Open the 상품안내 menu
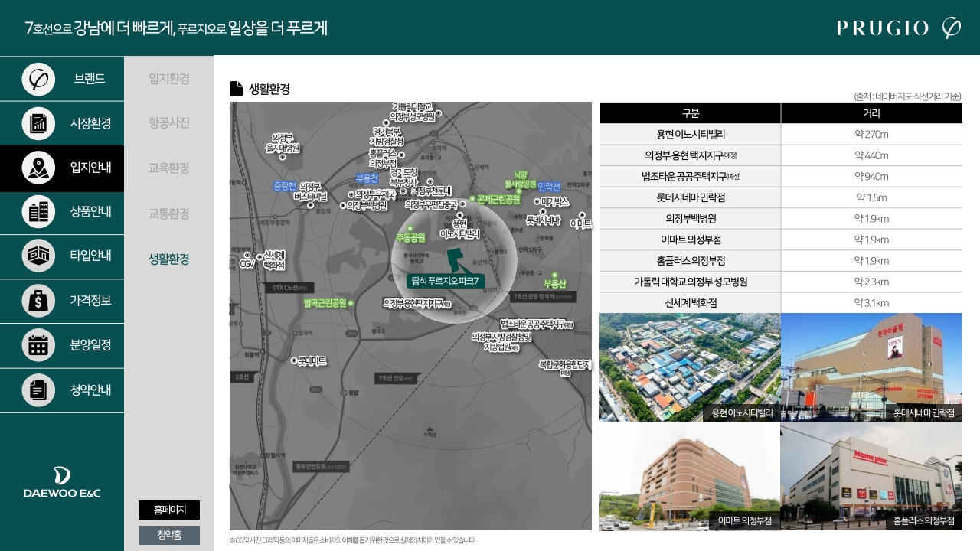Screen dimensions: 980x551 (x=62, y=212)
